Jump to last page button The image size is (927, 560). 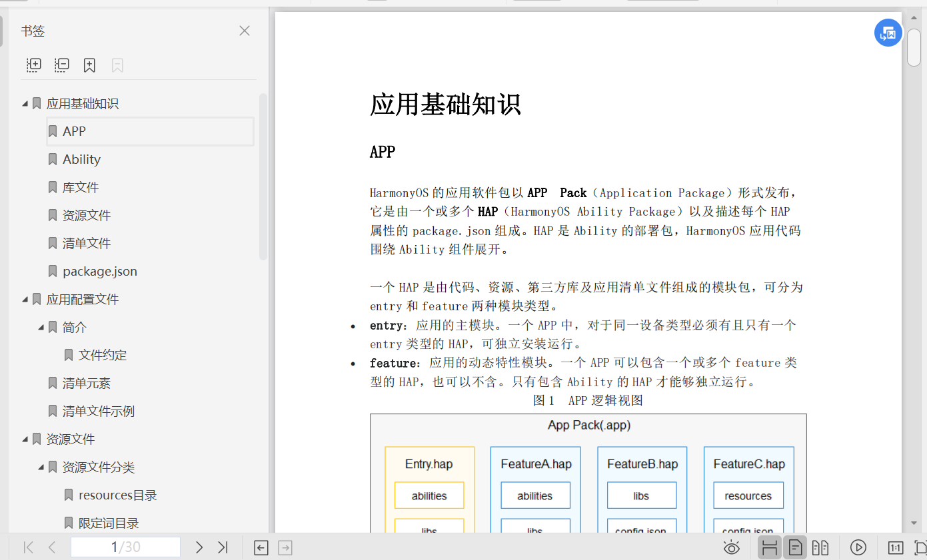coord(223,547)
